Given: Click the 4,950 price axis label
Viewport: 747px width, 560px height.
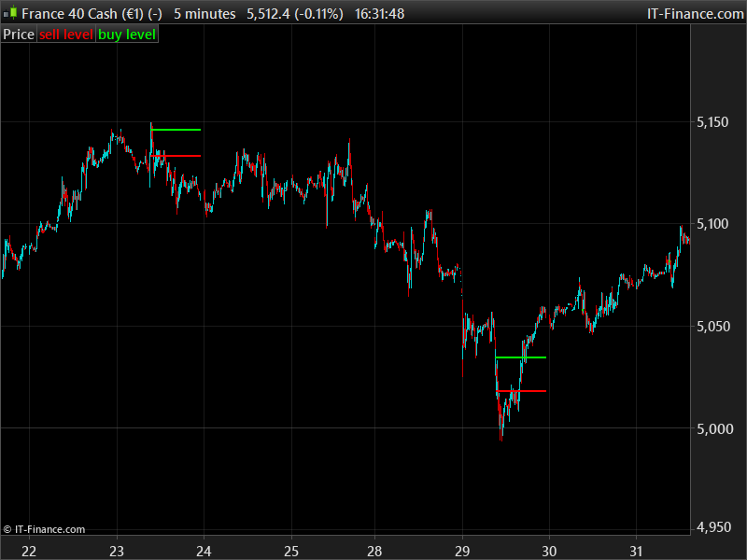Looking at the screenshot, I should [712, 527].
